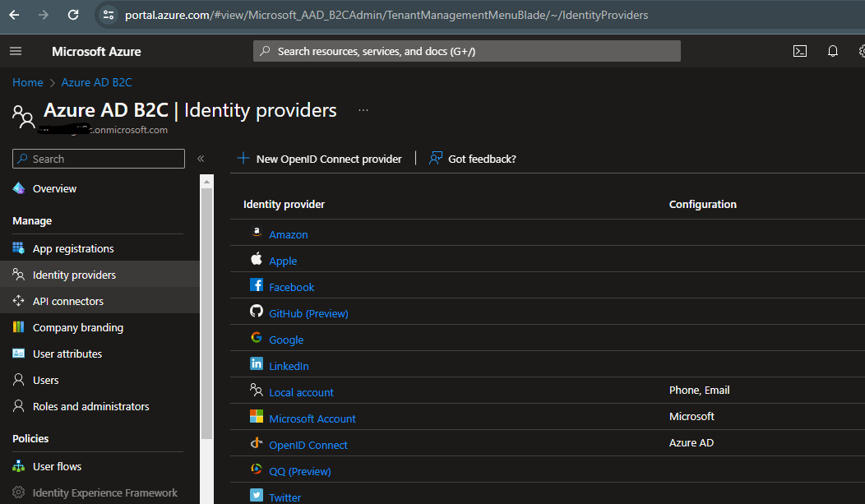Select Identity providers menu item
This screenshot has height=504, width=865.
(x=99, y=275)
